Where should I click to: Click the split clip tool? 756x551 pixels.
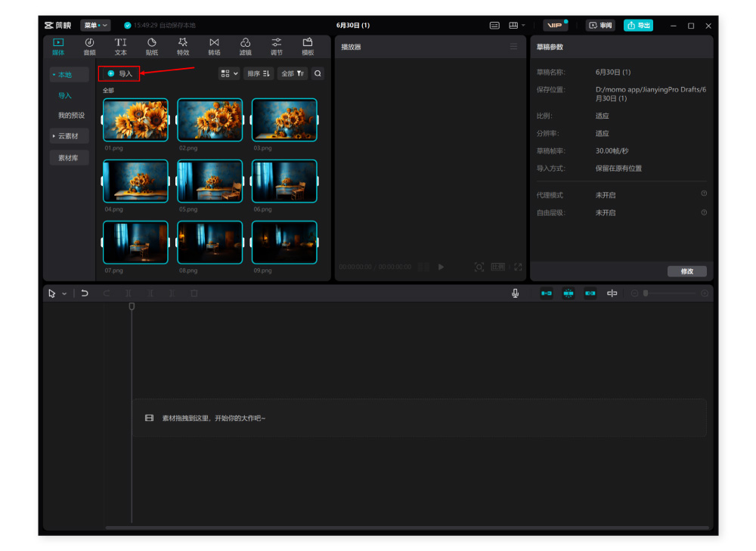tap(129, 293)
